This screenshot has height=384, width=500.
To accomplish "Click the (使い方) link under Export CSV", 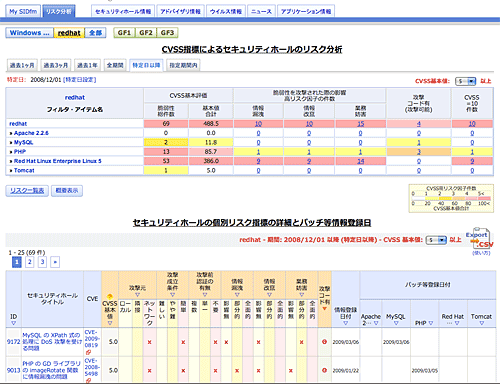I will point(481,253).
